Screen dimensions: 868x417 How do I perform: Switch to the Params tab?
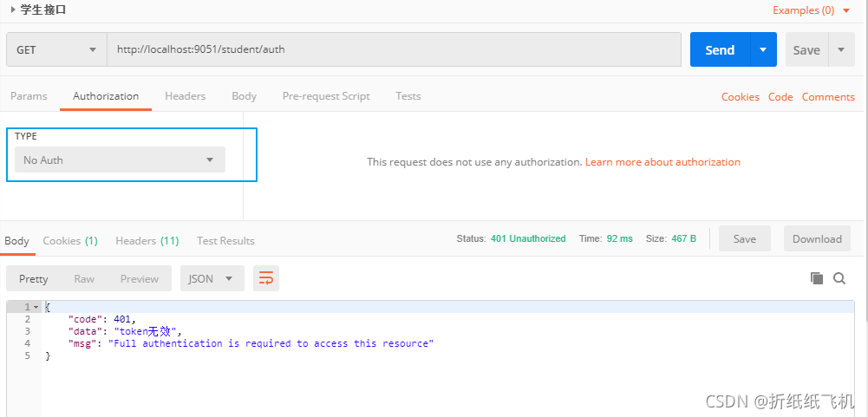(x=29, y=96)
